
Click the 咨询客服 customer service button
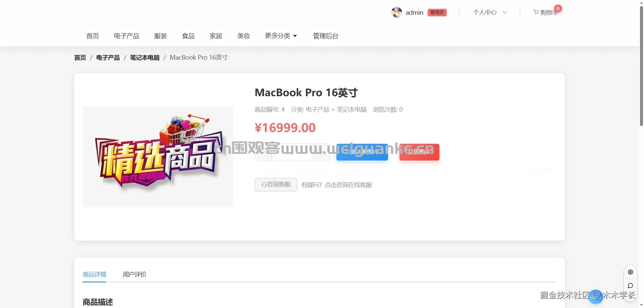click(276, 185)
